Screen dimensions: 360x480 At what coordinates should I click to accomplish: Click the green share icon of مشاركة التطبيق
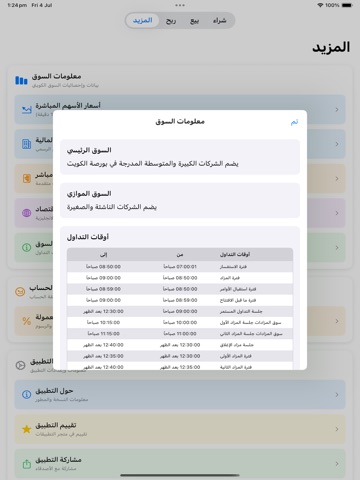click(27, 464)
